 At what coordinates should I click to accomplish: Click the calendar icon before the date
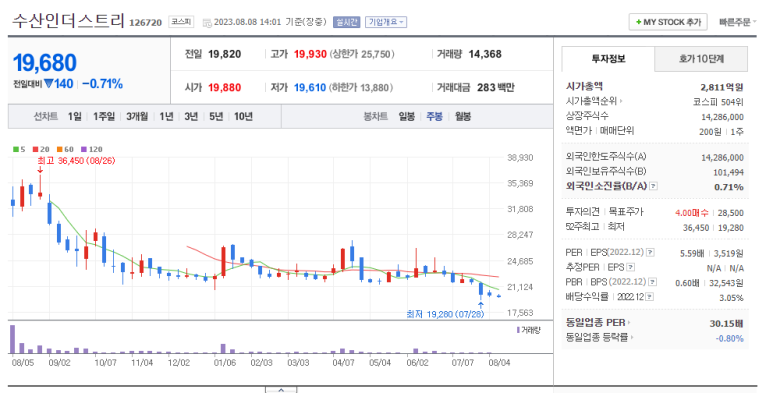[x=207, y=23]
